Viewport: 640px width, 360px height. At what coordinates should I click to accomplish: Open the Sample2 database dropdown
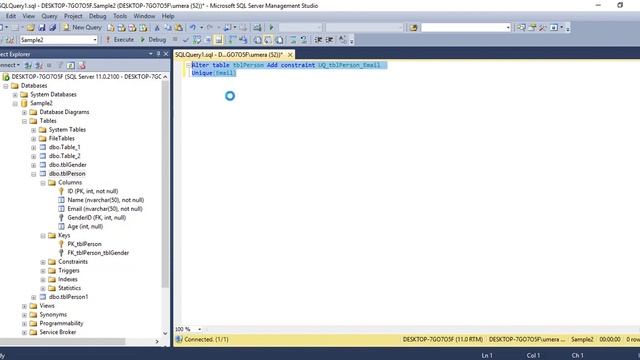pos(95,40)
